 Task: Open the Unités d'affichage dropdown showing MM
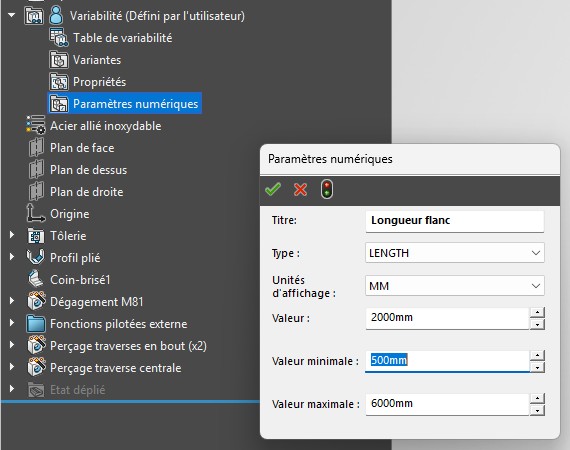(x=455, y=286)
